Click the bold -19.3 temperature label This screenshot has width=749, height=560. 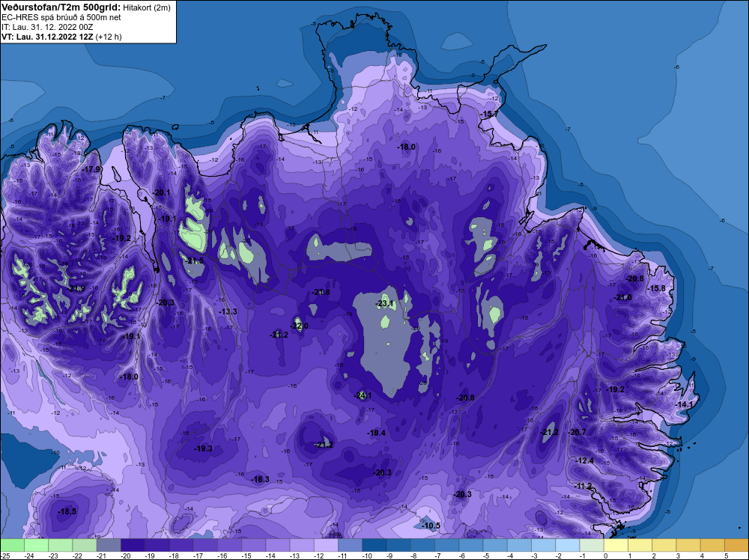(204, 448)
